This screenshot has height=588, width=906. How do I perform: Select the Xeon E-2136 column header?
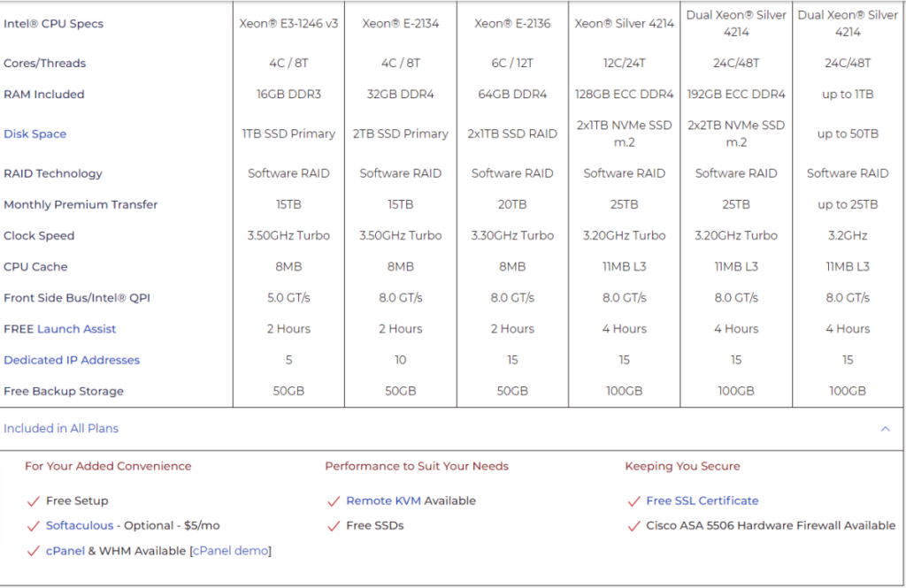[x=511, y=23]
